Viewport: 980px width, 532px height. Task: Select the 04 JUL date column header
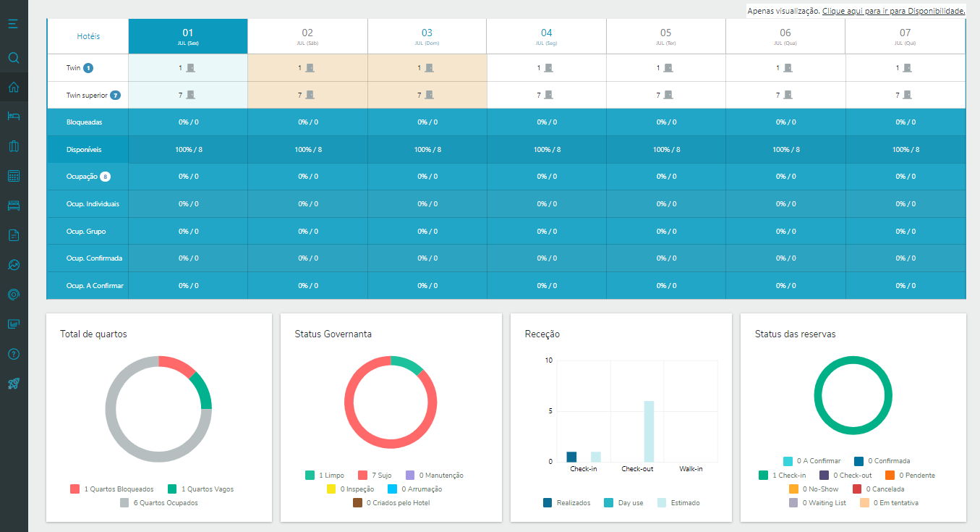click(x=546, y=36)
